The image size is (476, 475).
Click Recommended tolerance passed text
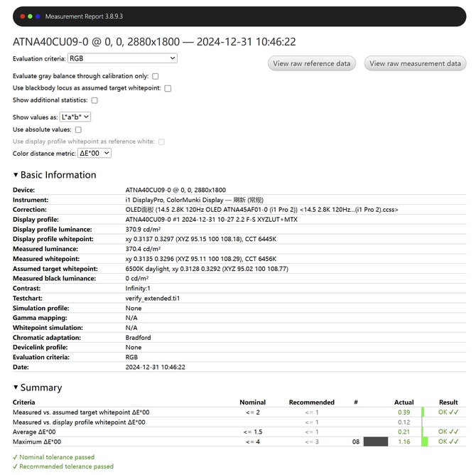tap(67, 466)
